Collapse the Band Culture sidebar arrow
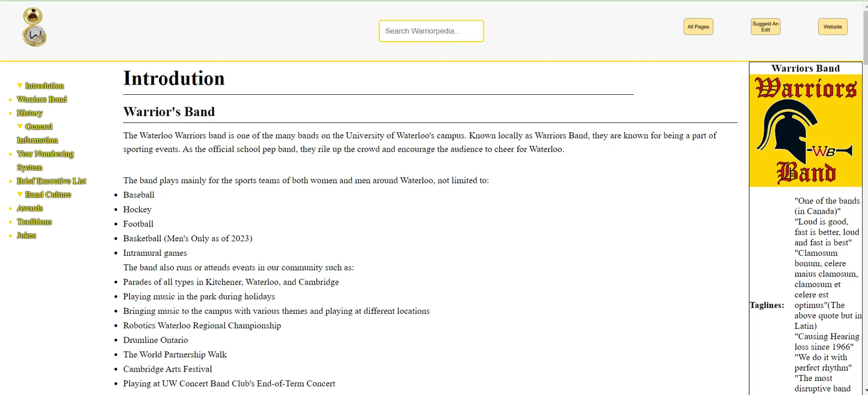The height and width of the screenshot is (395, 868). (20, 194)
